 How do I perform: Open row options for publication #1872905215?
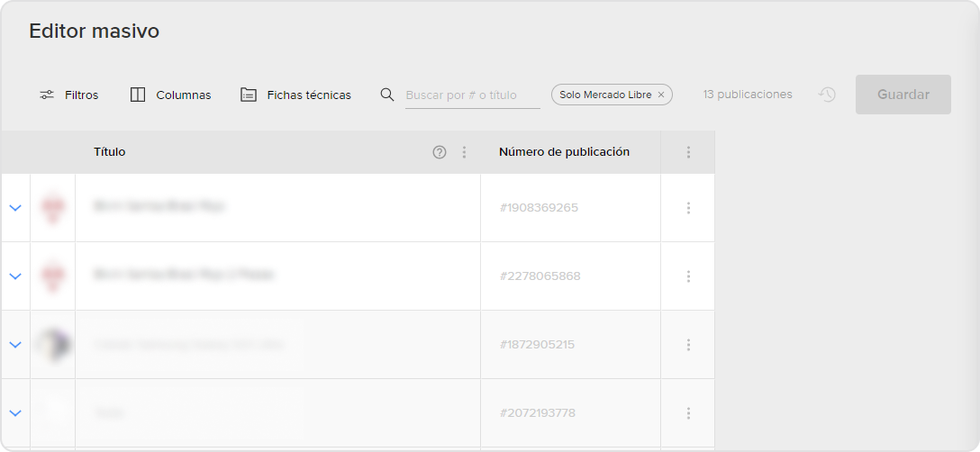[x=688, y=345]
